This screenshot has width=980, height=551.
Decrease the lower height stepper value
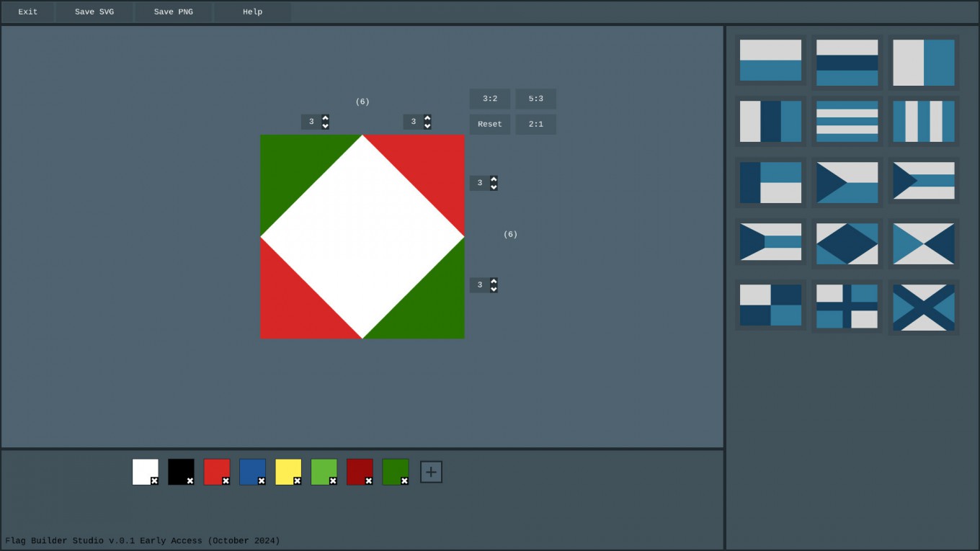[x=494, y=290]
